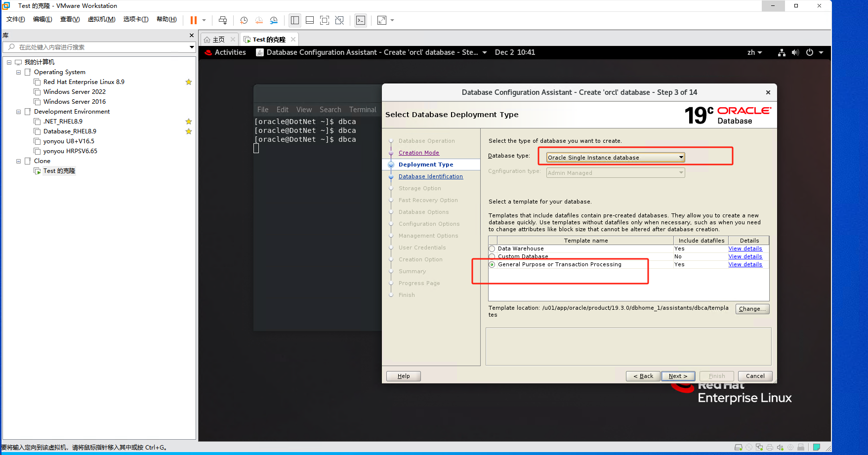Revert the VM to previous snapshot

pos(259,20)
